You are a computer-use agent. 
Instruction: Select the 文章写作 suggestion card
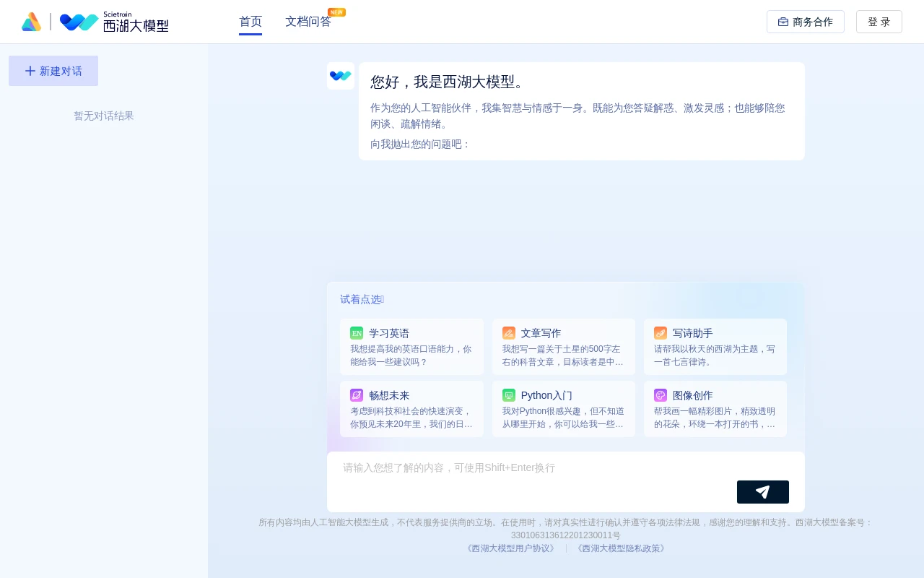click(564, 347)
